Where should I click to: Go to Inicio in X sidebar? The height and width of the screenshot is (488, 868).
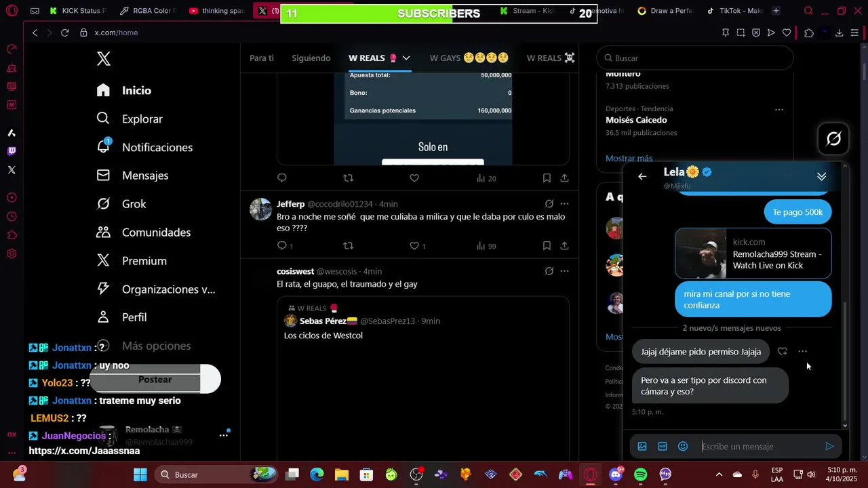(124, 90)
